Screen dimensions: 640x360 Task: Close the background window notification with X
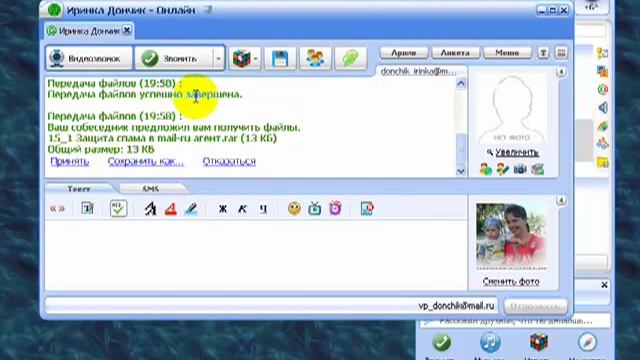pos(604,285)
